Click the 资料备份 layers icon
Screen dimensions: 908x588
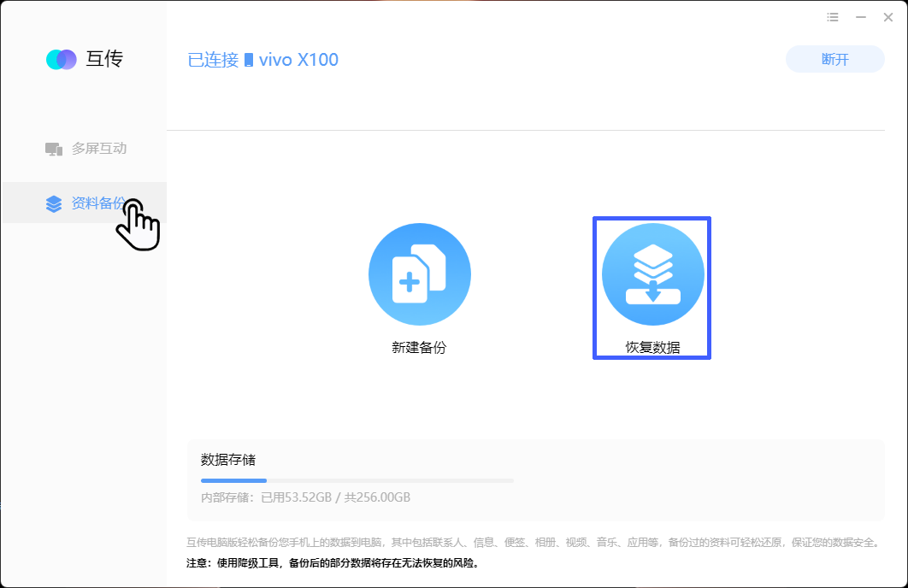[54, 203]
